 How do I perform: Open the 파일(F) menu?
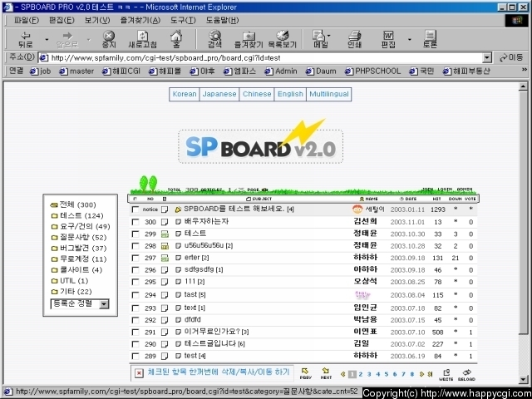(27, 20)
